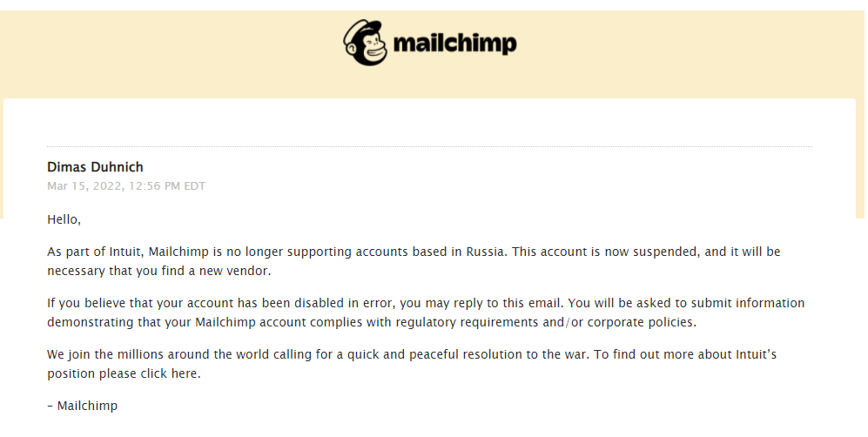868x437 pixels.
Task: Click the mailchimp wordmark text in header
Action: (455, 44)
